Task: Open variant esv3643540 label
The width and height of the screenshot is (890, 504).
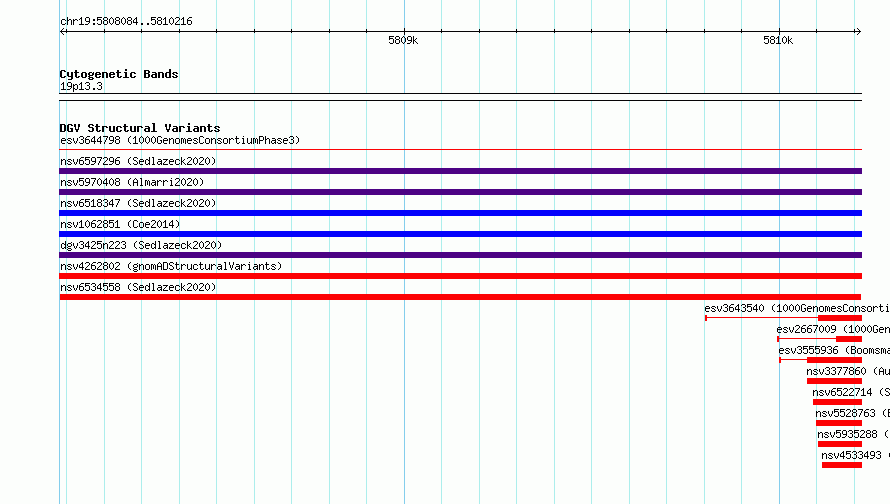Action: 797,308
